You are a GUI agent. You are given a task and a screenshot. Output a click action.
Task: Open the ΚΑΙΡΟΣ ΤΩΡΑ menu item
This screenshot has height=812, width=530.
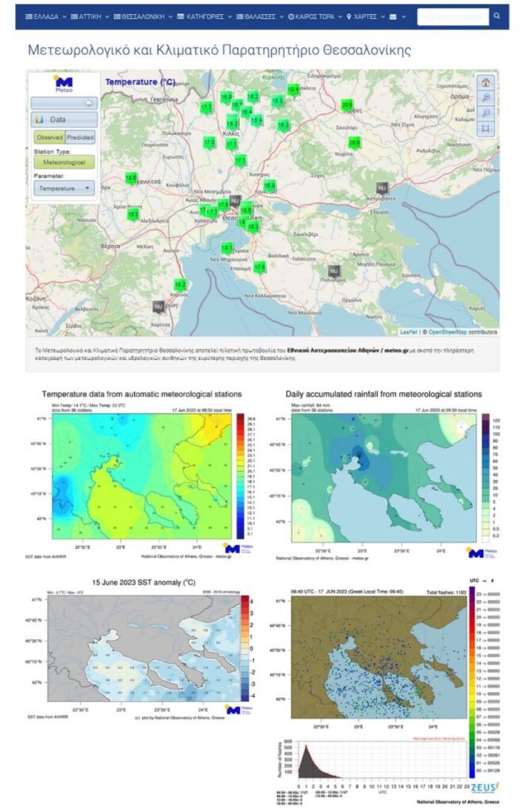pos(313,17)
